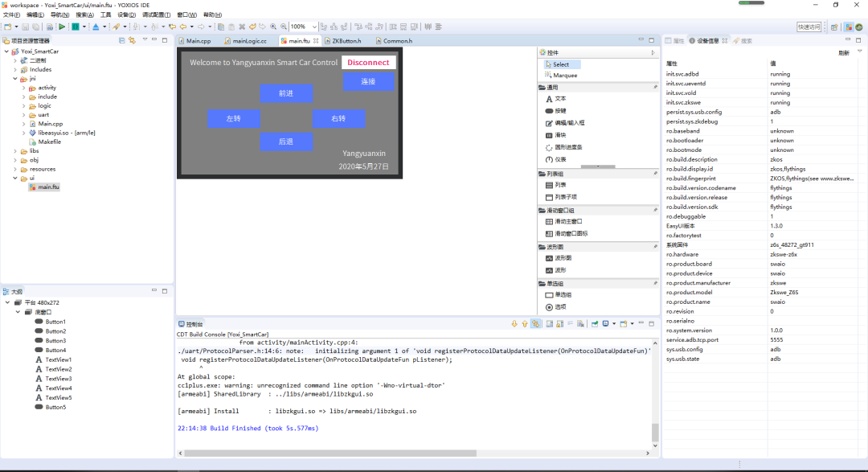The image size is (868, 472).
Task: Click the 后退 button in UI preview
Action: click(286, 142)
